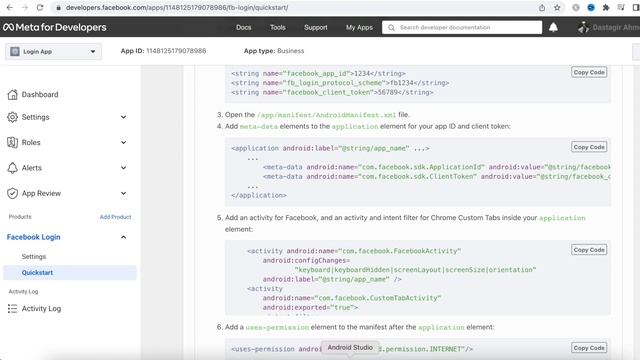
Task: Reload the page with the refresh icon
Action: tap(40, 7)
